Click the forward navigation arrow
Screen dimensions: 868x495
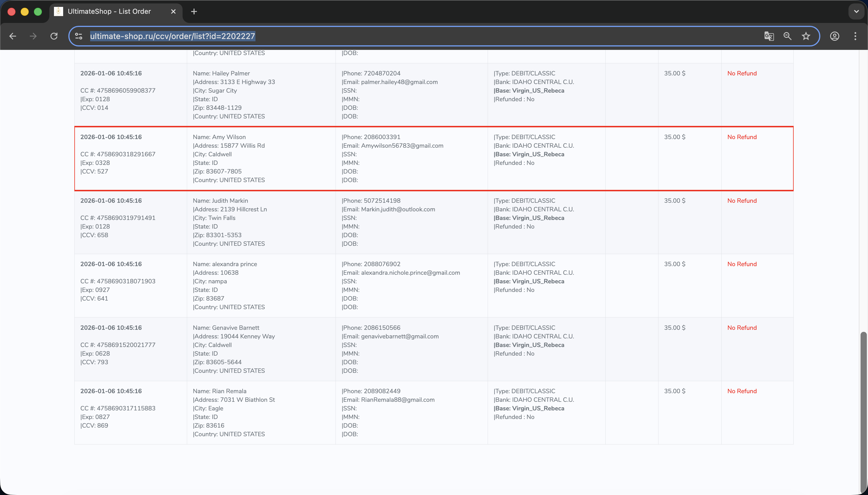(x=33, y=36)
